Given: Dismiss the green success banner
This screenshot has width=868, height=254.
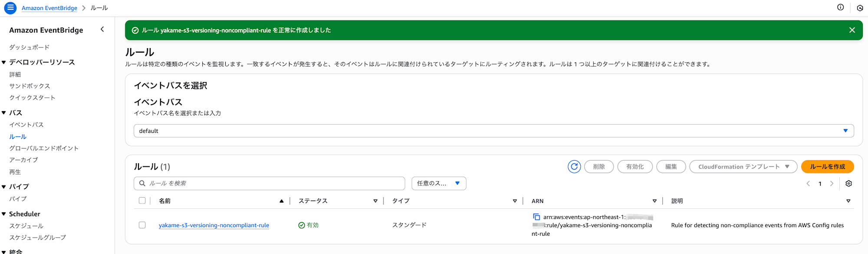Looking at the screenshot, I should 852,30.
